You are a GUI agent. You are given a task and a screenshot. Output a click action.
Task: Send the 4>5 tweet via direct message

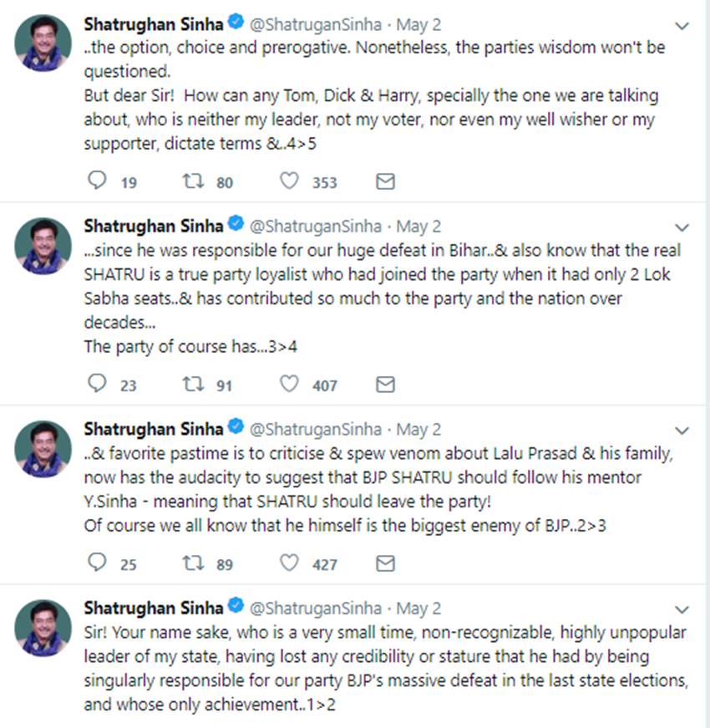point(385,181)
